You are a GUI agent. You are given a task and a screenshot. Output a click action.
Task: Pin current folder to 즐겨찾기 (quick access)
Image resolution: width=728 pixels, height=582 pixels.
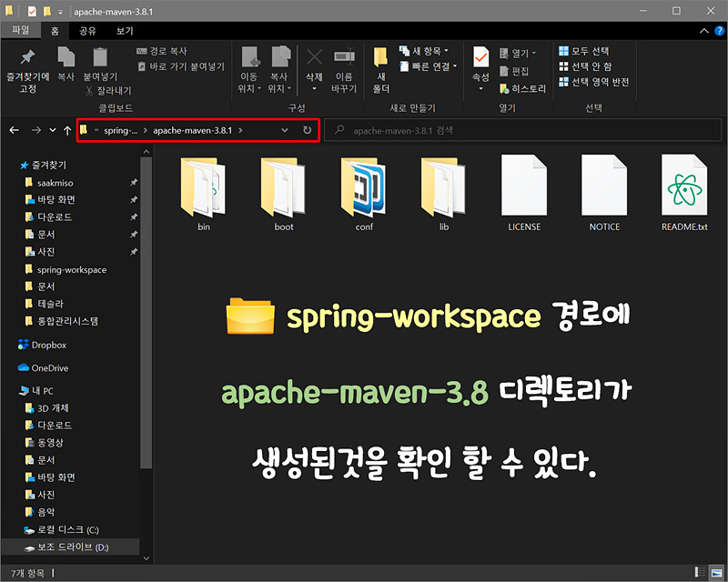(27, 70)
